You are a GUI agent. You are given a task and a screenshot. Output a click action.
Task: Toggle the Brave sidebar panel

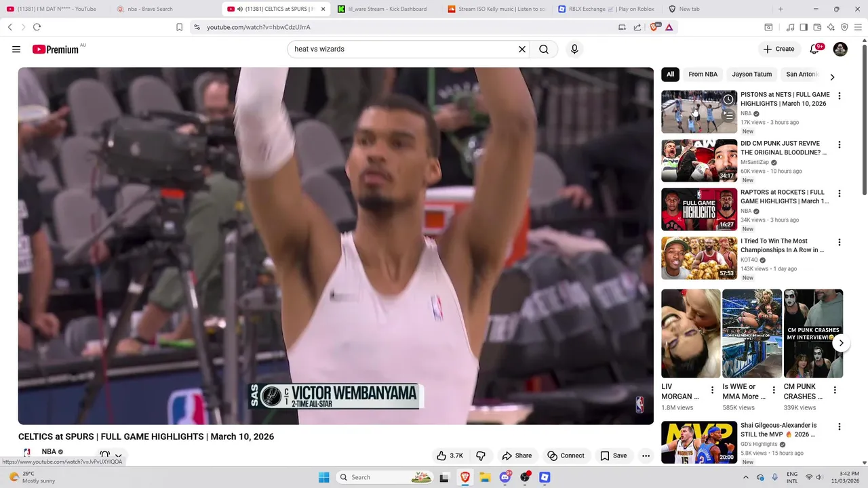[804, 27]
